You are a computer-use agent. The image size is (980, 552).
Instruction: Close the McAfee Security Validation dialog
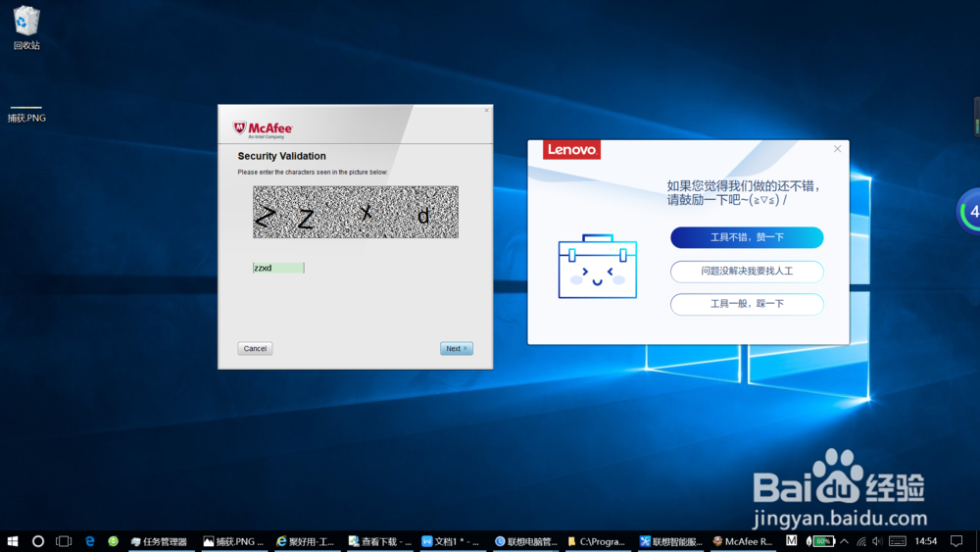(486, 111)
